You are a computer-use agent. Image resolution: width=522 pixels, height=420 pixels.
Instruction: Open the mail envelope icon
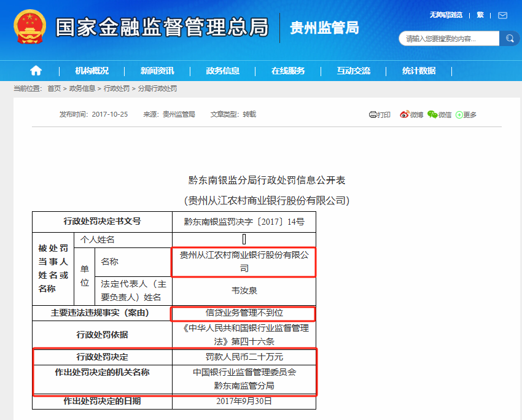[x=502, y=15]
